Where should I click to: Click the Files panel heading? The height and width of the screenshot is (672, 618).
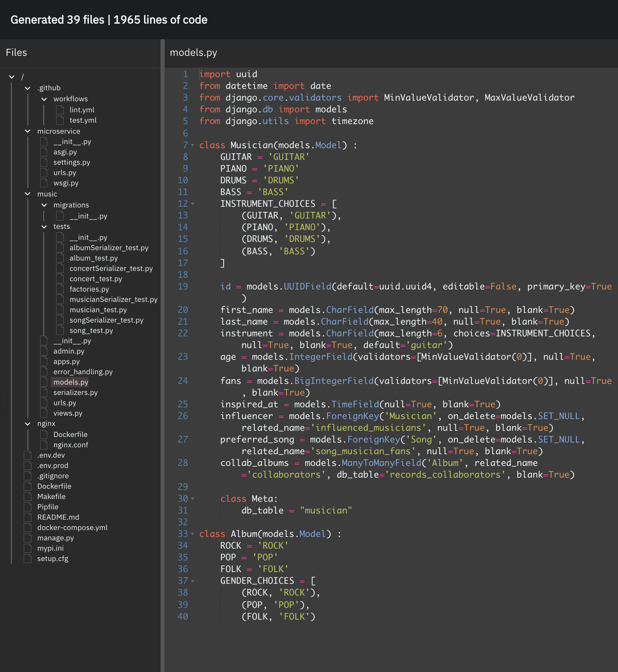(x=16, y=52)
